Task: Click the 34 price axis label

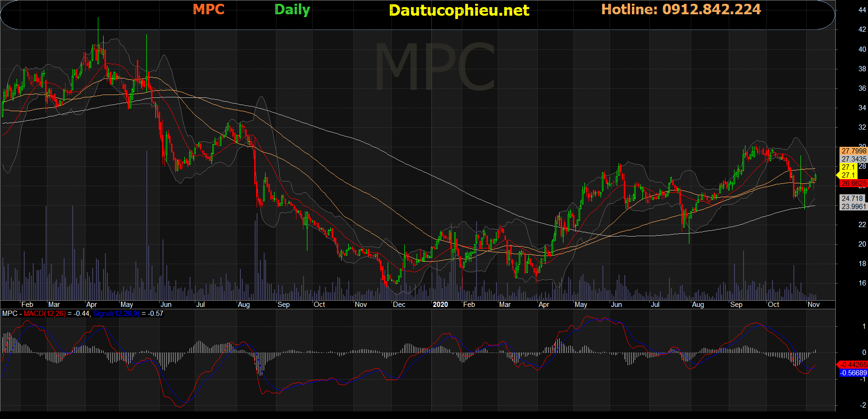Action: click(x=862, y=108)
